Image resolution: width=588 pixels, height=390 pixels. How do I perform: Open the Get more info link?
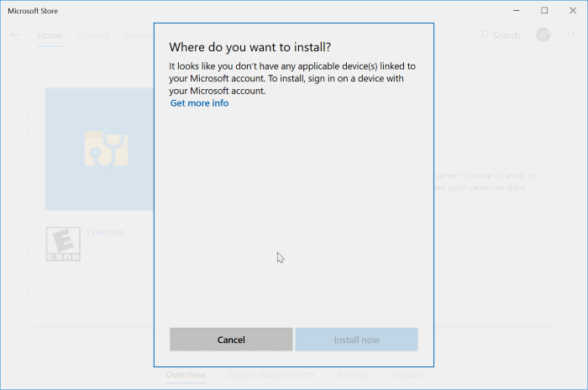(x=200, y=103)
